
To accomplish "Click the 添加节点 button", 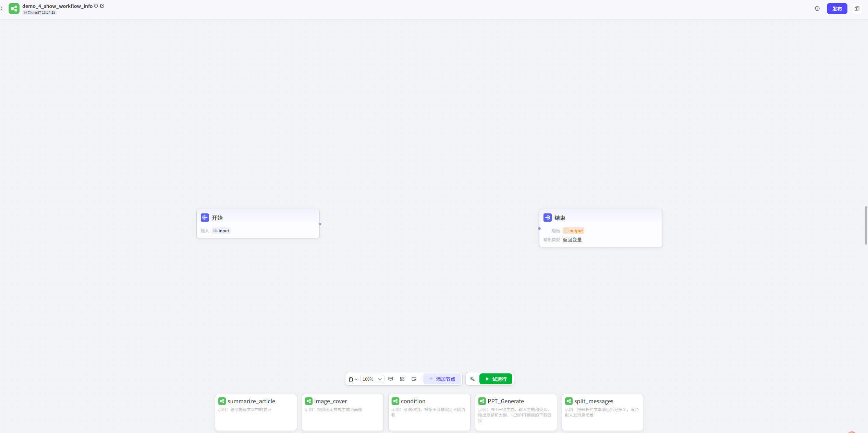I will 442,379.
